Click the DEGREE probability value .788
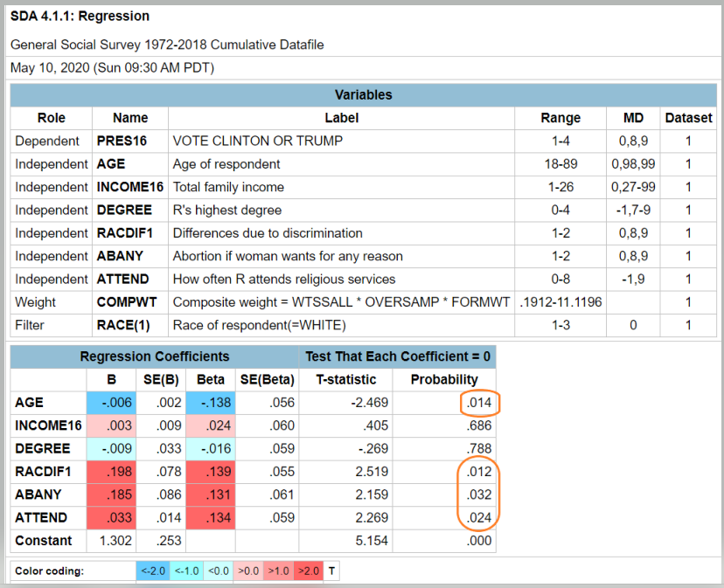Viewport: 724px width, 588px height. point(479,448)
